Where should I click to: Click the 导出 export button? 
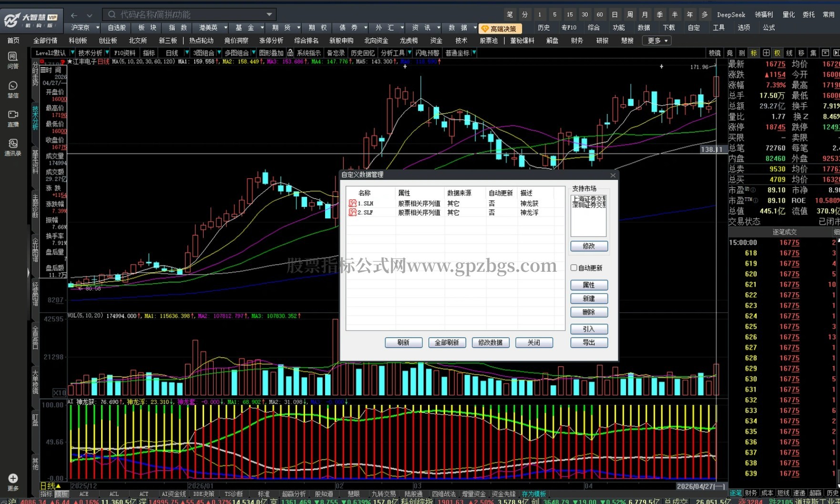(x=589, y=342)
